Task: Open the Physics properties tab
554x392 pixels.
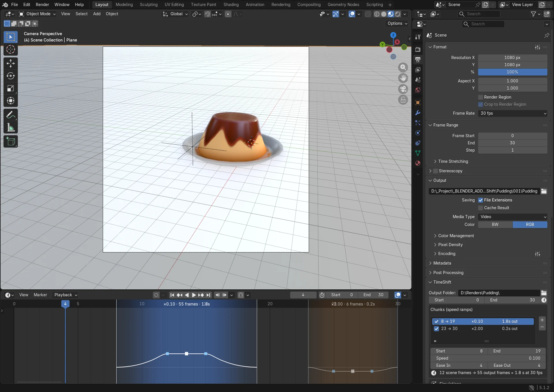Action: point(418,133)
